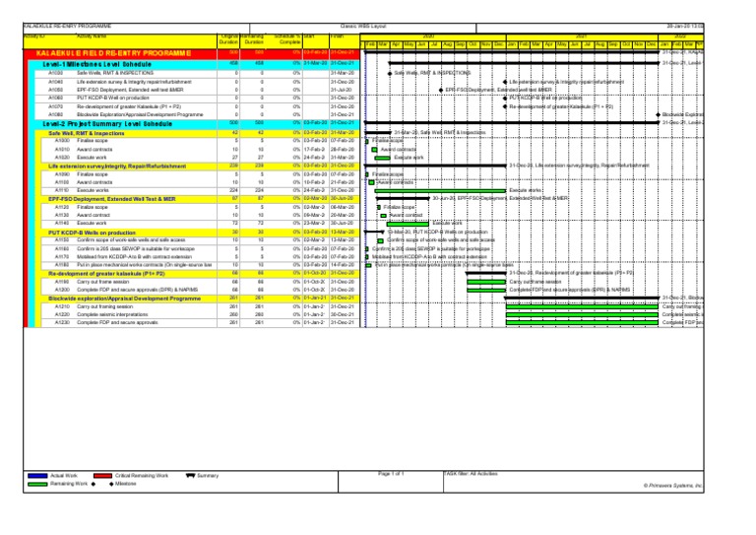The height and width of the screenshot is (535, 756).
Task: Click the Level-1 Milestones summary bar in Gantt
Action: point(524,63)
